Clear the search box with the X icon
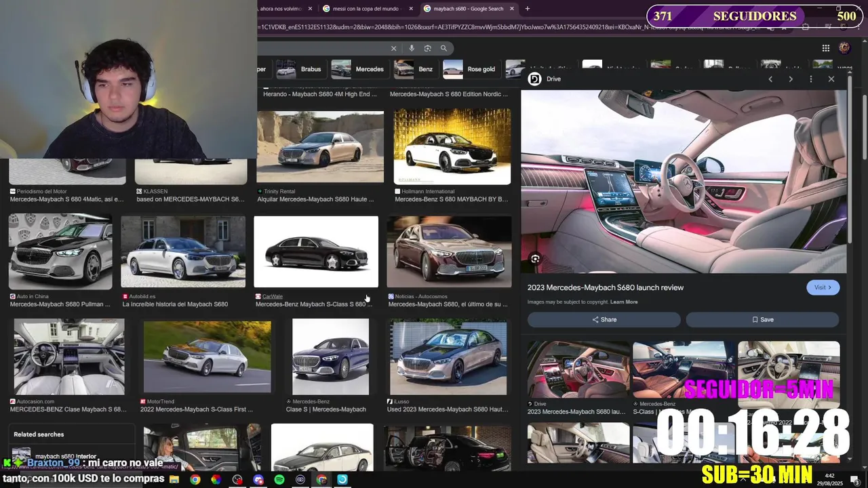The width and height of the screenshot is (868, 488). click(393, 48)
